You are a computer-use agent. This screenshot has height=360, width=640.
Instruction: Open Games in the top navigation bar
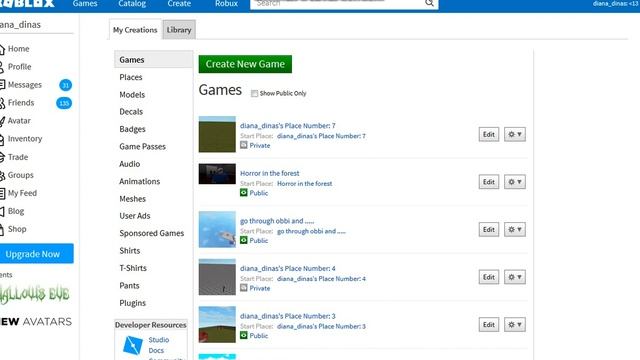[x=85, y=4]
